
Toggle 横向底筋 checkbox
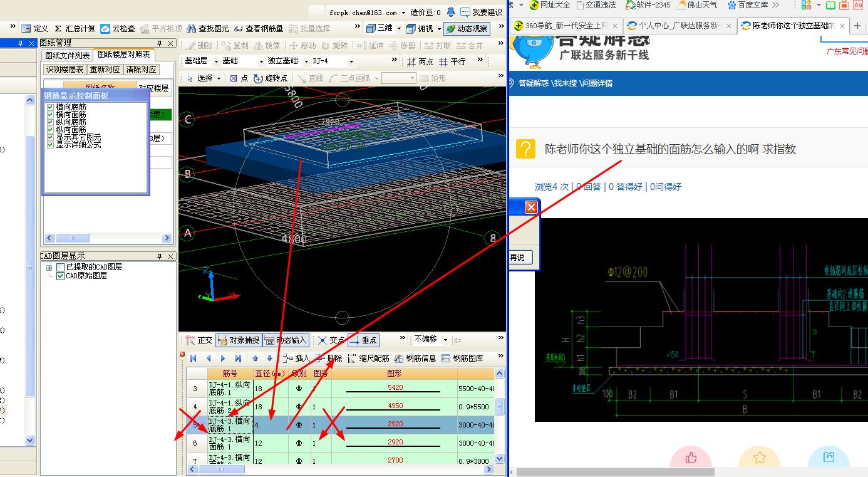pos(51,107)
